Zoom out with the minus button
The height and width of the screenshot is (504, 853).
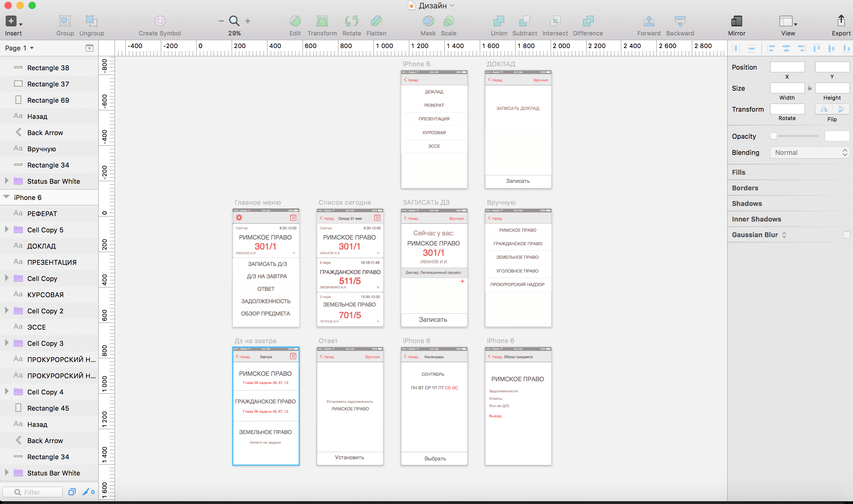click(221, 21)
